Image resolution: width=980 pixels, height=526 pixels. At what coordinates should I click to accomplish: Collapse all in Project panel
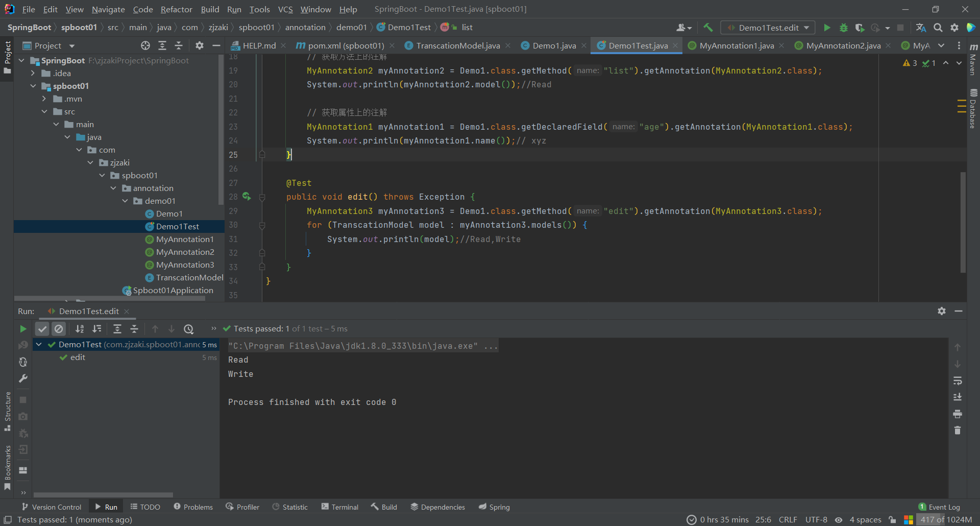(179, 45)
